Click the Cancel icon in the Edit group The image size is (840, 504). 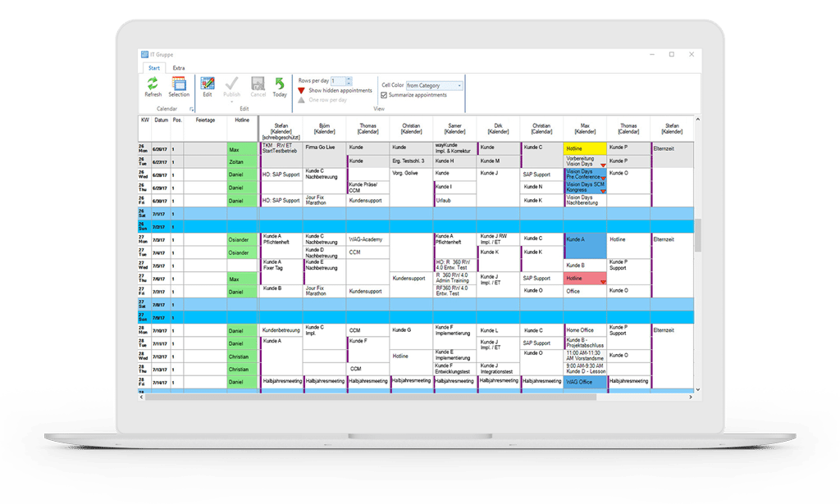pos(259,82)
